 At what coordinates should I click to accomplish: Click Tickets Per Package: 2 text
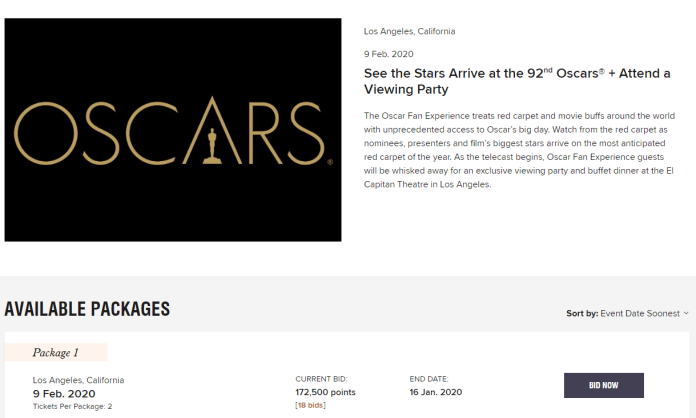72,406
